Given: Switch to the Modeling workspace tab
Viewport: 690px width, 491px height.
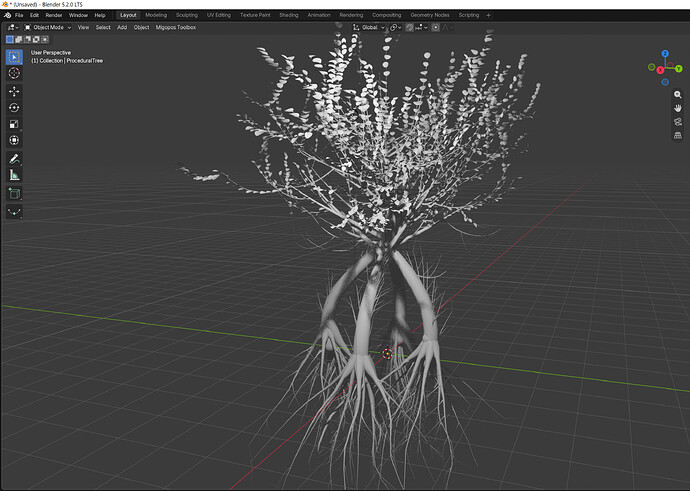Looking at the screenshot, I should coord(156,15).
